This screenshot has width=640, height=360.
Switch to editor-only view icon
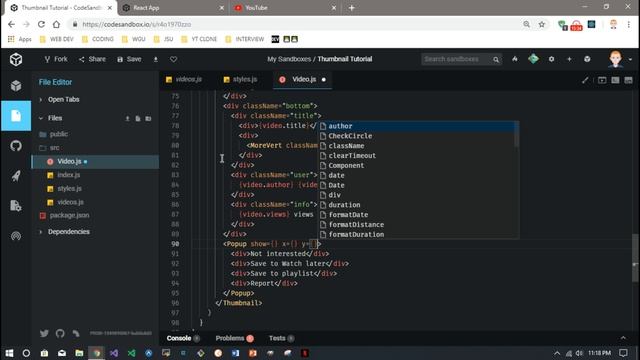tap(602, 80)
